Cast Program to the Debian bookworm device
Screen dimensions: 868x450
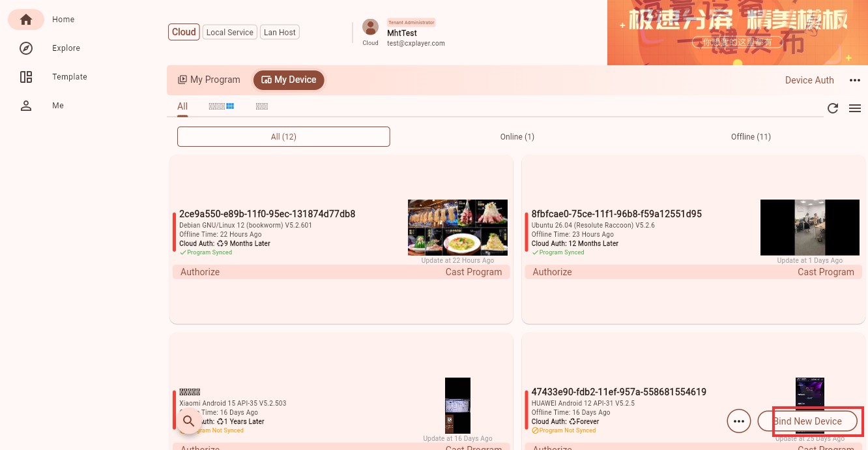click(474, 272)
